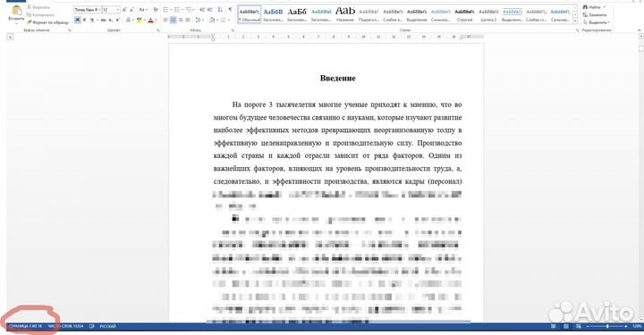
Task: Open the font size dropdown showing 12
Action: point(111,10)
